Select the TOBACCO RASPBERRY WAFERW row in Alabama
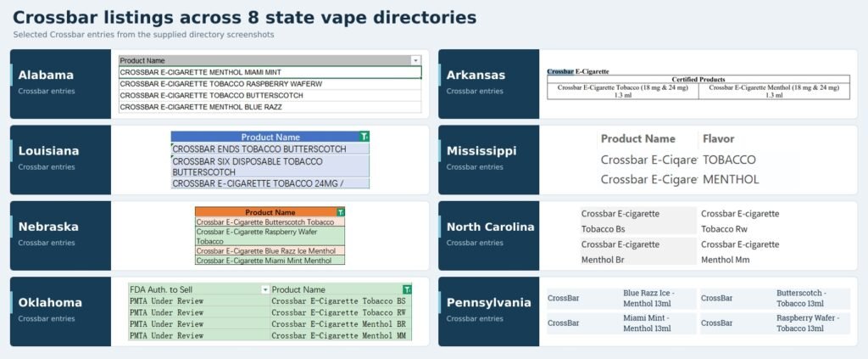Viewport: 868px width, 359px height. (270, 84)
